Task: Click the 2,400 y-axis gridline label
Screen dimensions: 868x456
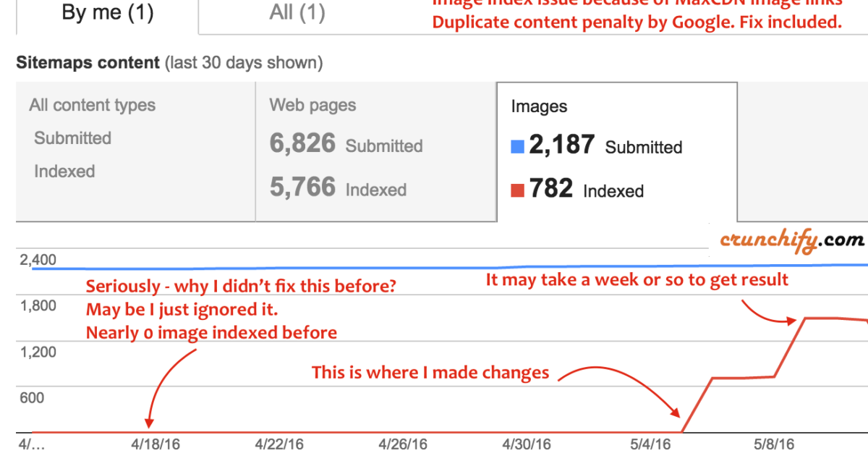Action: tap(38, 260)
